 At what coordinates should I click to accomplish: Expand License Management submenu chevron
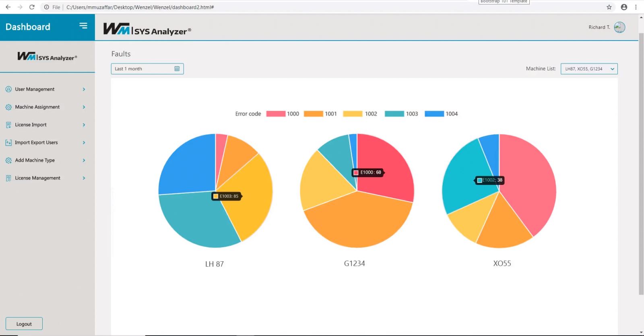tap(84, 178)
